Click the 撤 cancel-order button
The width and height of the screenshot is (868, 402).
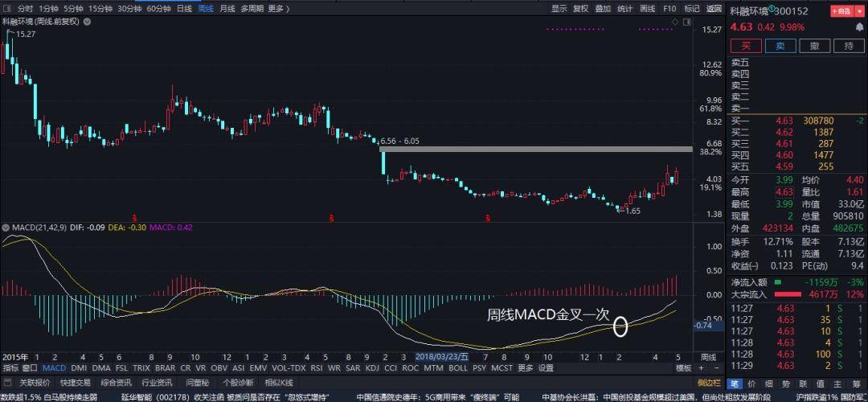814,46
